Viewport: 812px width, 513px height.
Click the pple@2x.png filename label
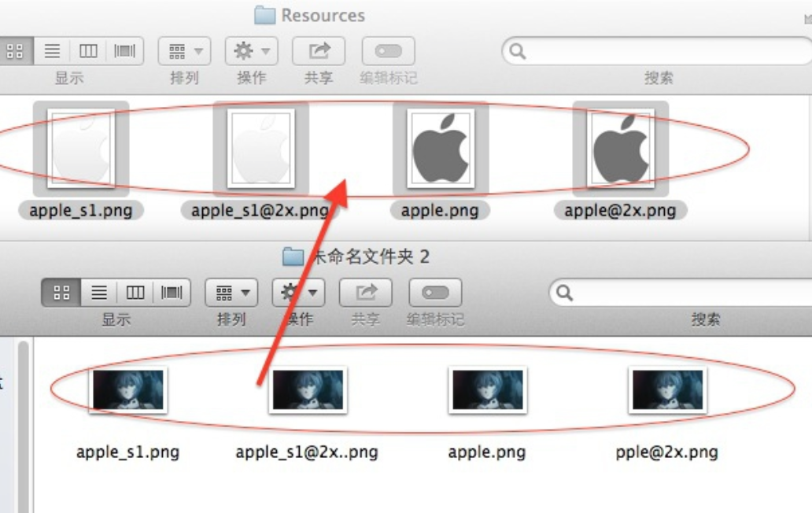pos(667,452)
